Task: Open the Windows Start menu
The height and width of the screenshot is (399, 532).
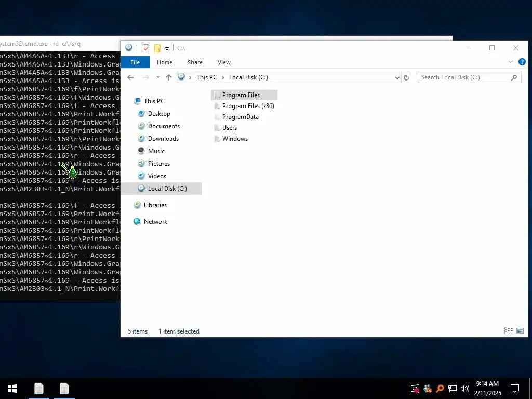Action: click(x=12, y=389)
